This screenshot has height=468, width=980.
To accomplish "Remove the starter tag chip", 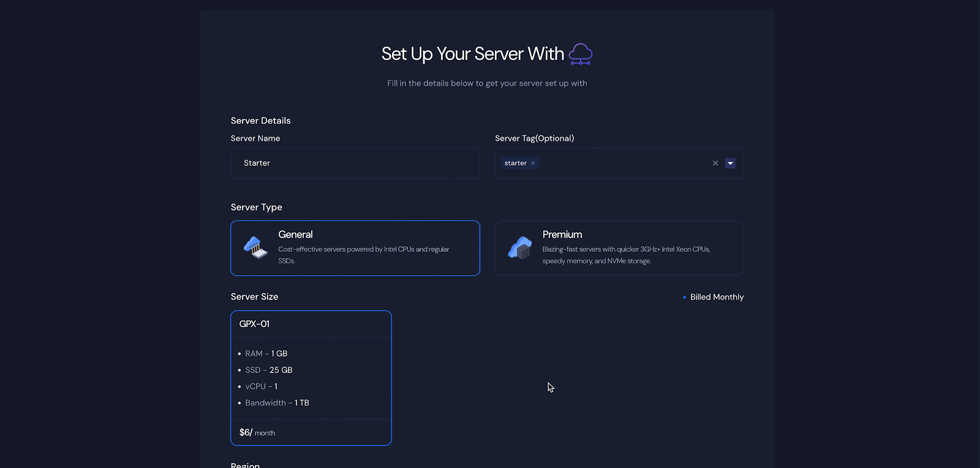I will [x=533, y=164].
